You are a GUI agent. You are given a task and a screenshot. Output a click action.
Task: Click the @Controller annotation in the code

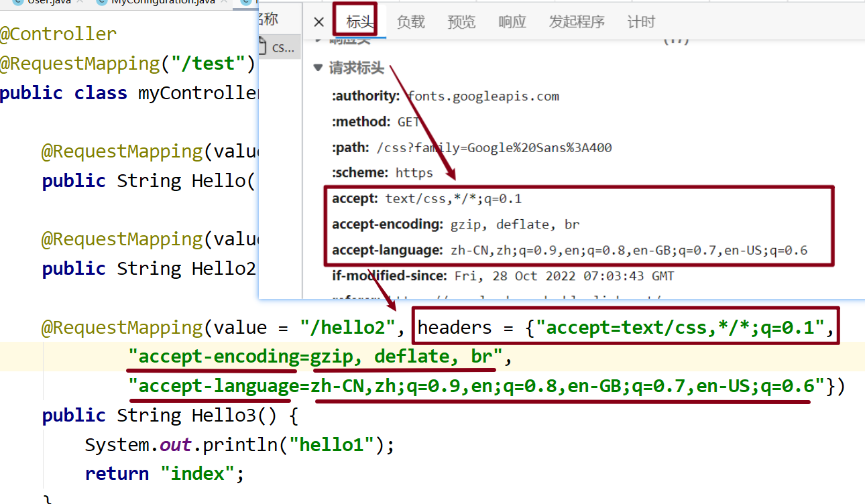(x=58, y=34)
